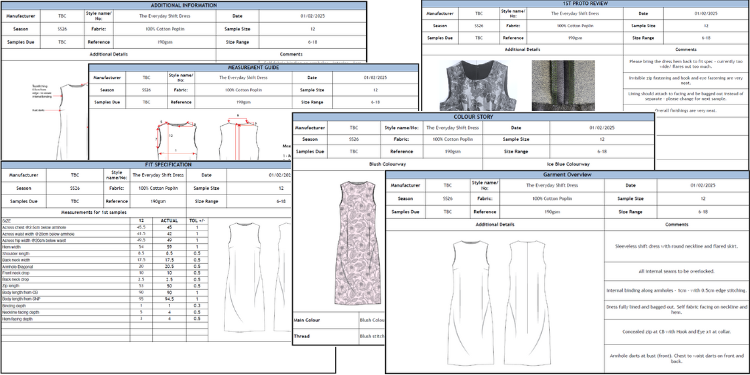Select the FIT SPECIFICATION sheet title
Image resolution: width=750 pixels, height=375 pixels.
click(168, 165)
